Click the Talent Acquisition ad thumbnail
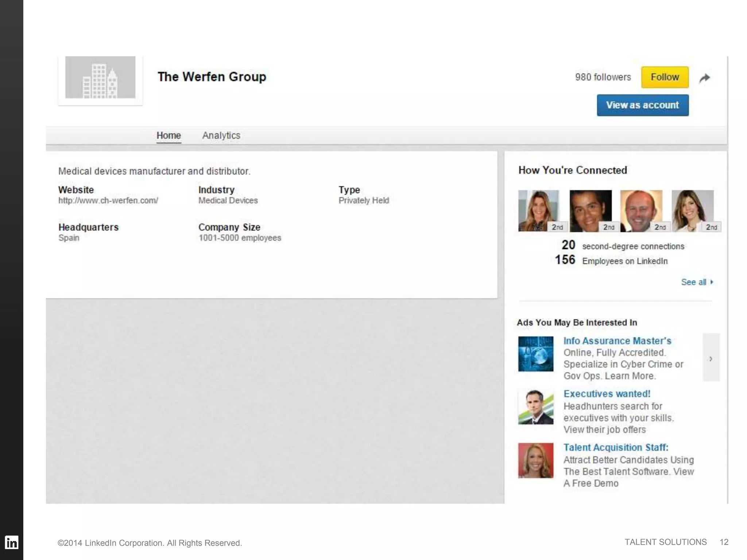 pyautogui.click(x=536, y=460)
